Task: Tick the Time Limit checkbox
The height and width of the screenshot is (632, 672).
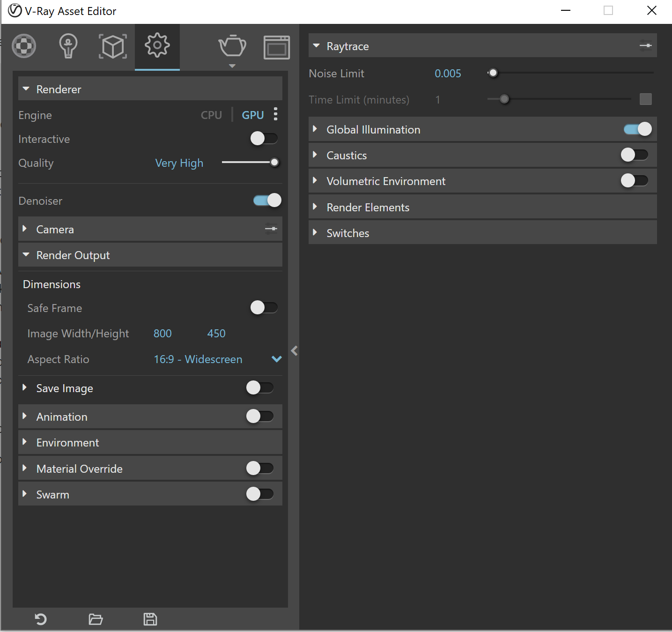Action: [x=646, y=99]
